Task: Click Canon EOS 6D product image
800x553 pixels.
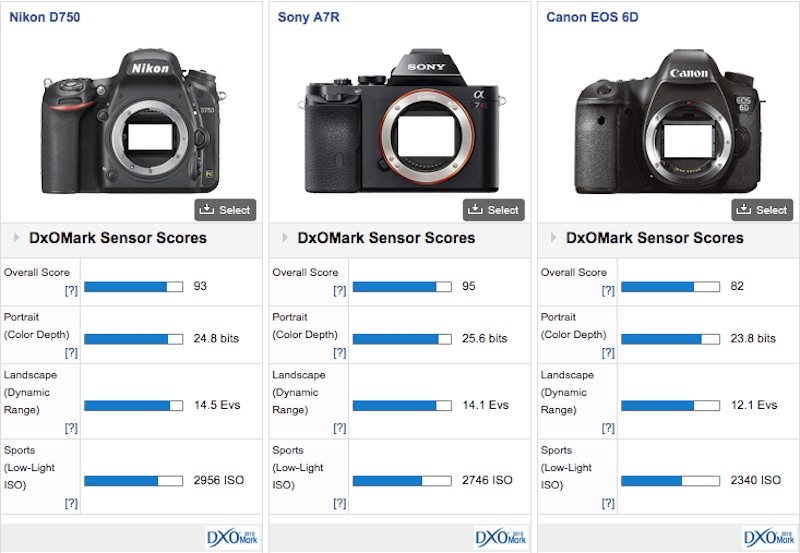Action: pyautogui.click(x=669, y=121)
